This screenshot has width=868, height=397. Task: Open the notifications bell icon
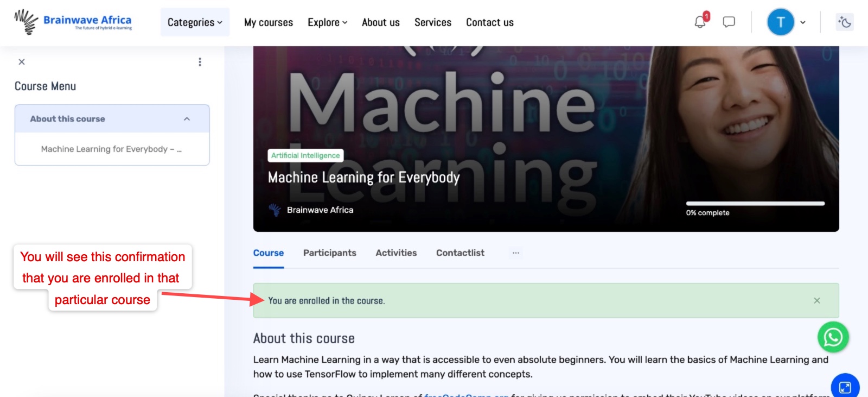click(x=700, y=22)
